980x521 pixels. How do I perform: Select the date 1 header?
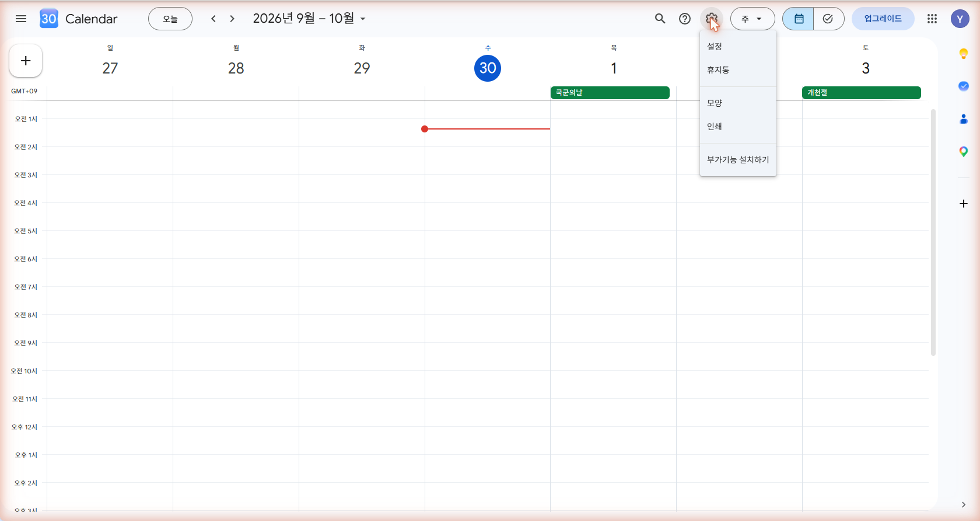(x=614, y=68)
